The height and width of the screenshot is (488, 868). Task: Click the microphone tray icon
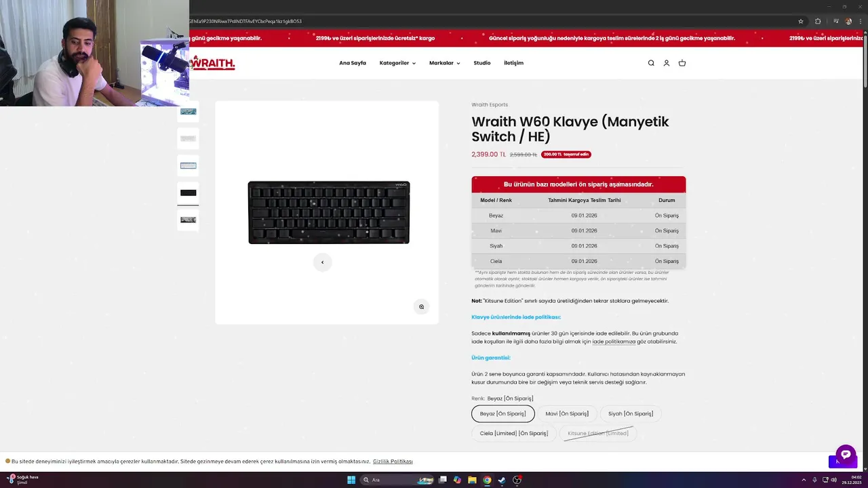814,480
